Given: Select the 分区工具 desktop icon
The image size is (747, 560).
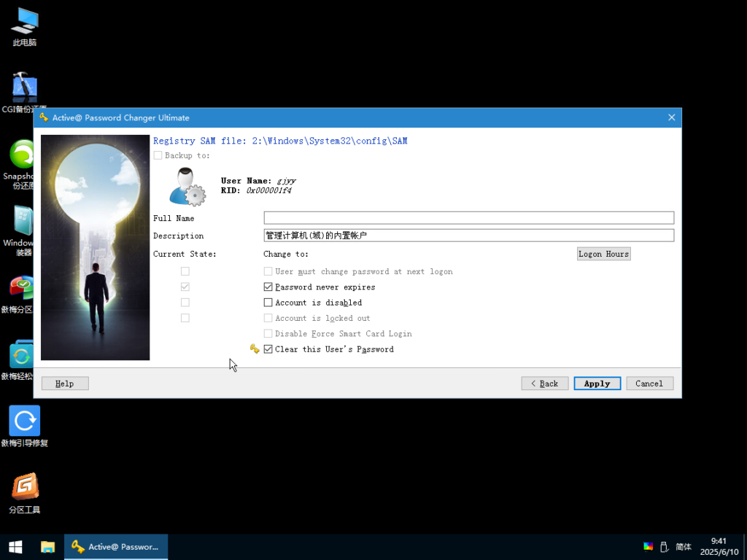Looking at the screenshot, I should (25, 494).
